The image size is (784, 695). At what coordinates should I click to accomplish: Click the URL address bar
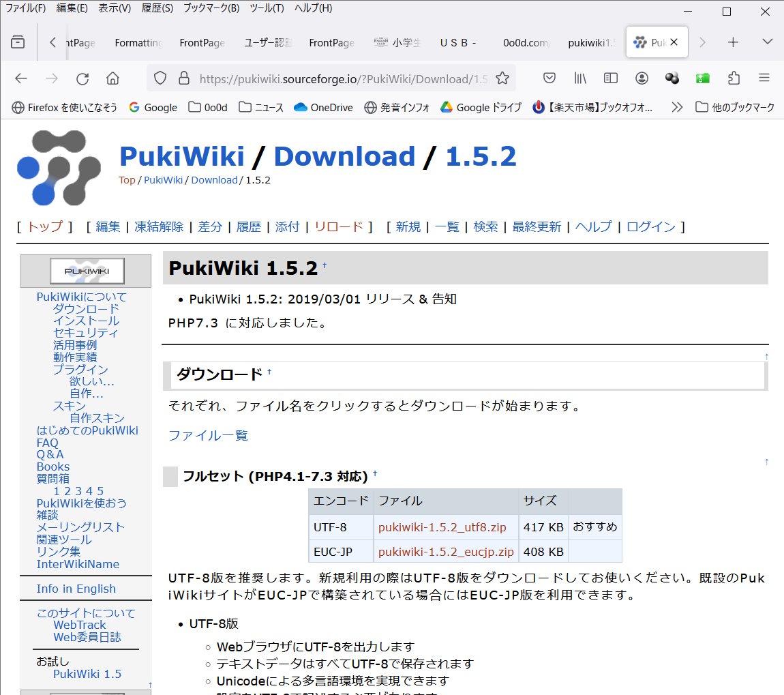341,78
